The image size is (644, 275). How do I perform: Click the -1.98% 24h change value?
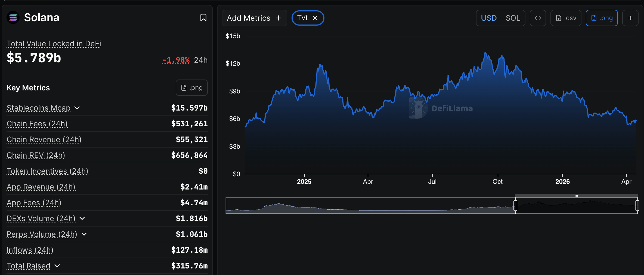176,60
